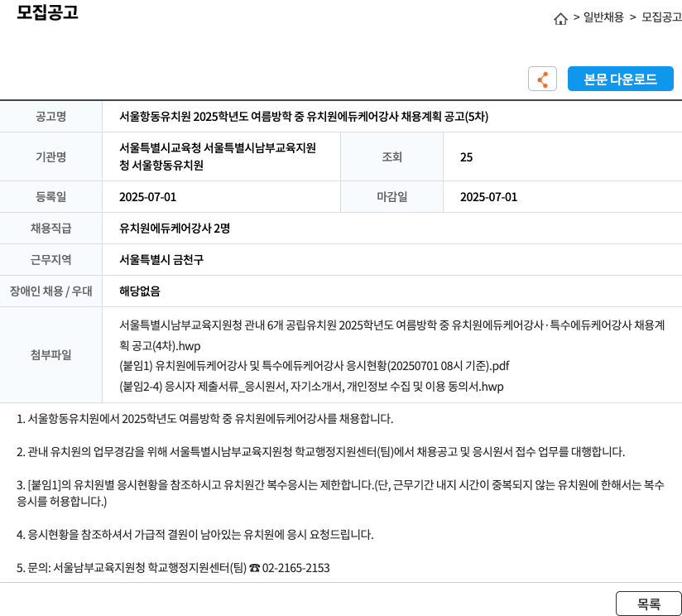Click the 근무지역 label cell
The width and height of the screenshot is (682, 616).
click(x=50, y=260)
